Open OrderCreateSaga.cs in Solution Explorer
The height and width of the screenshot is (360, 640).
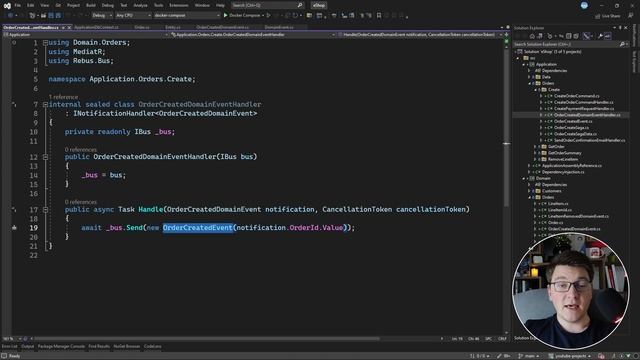pos(571,128)
